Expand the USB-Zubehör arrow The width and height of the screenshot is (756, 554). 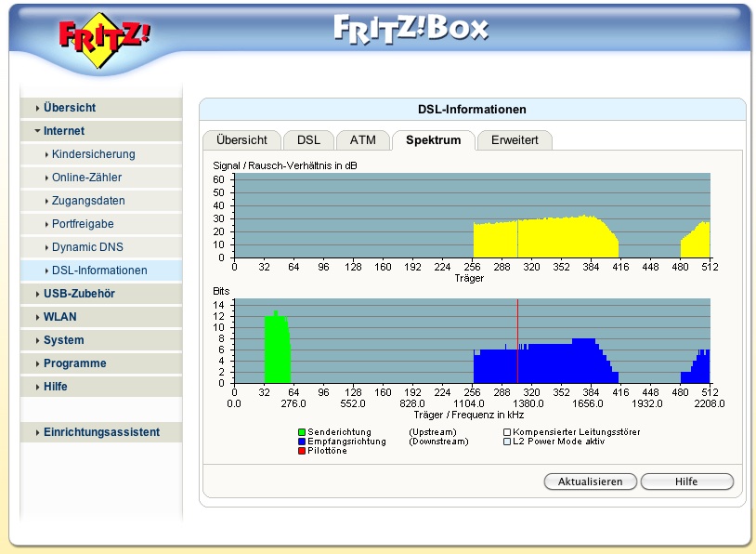(37, 294)
